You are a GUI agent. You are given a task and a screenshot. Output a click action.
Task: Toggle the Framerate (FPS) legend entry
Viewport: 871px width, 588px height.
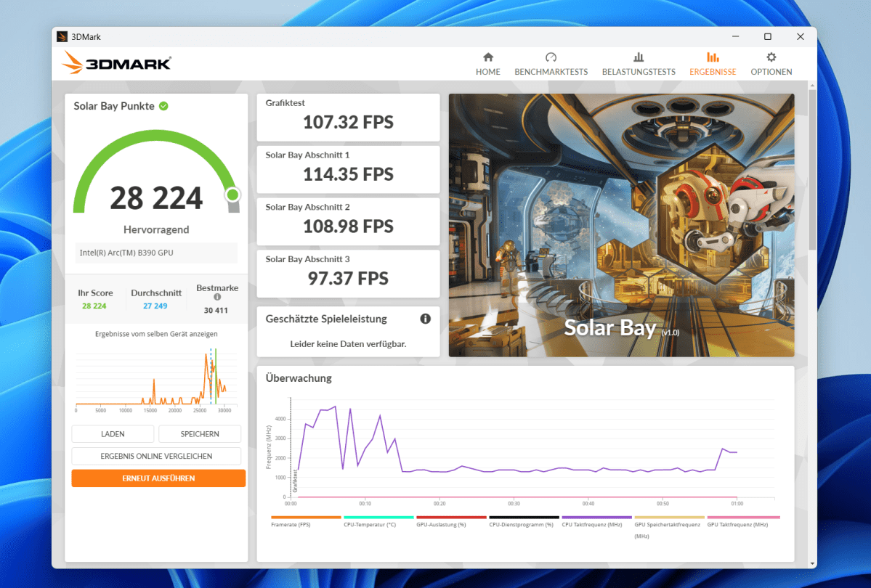point(306,521)
